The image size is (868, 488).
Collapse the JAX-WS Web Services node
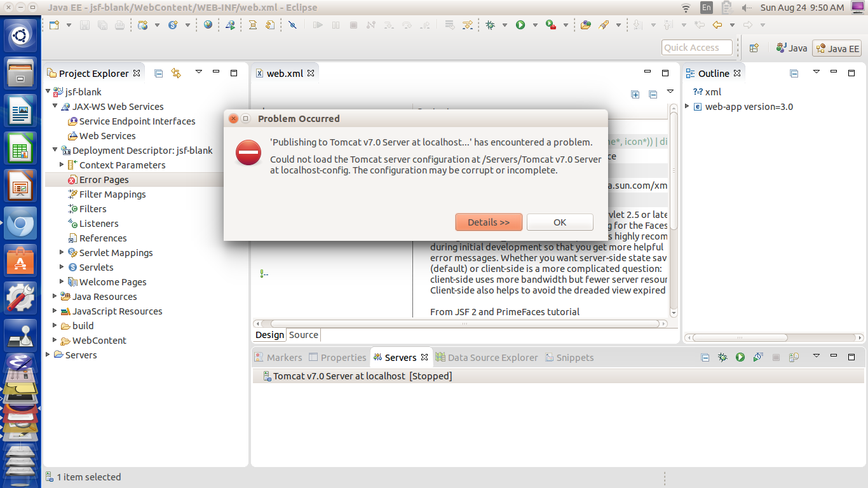tap(55, 106)
